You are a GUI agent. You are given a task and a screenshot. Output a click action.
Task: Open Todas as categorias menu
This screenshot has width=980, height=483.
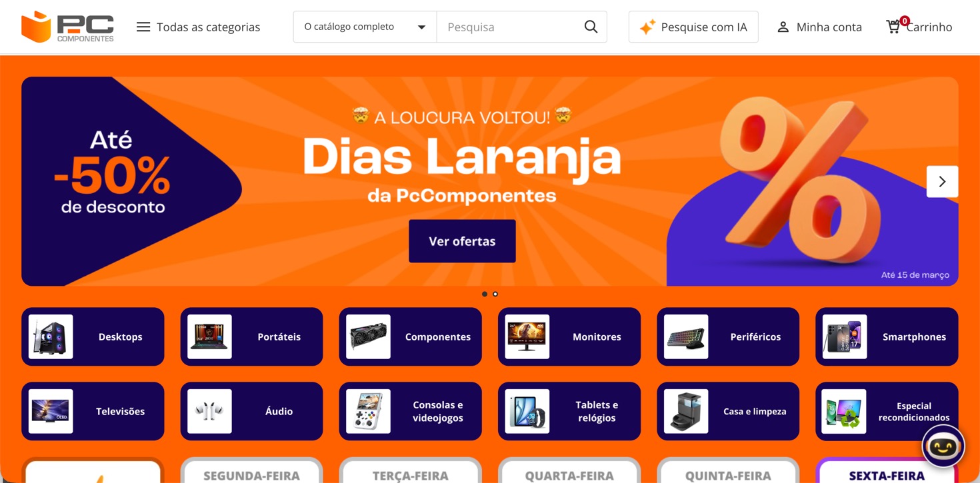click(198, 27)
